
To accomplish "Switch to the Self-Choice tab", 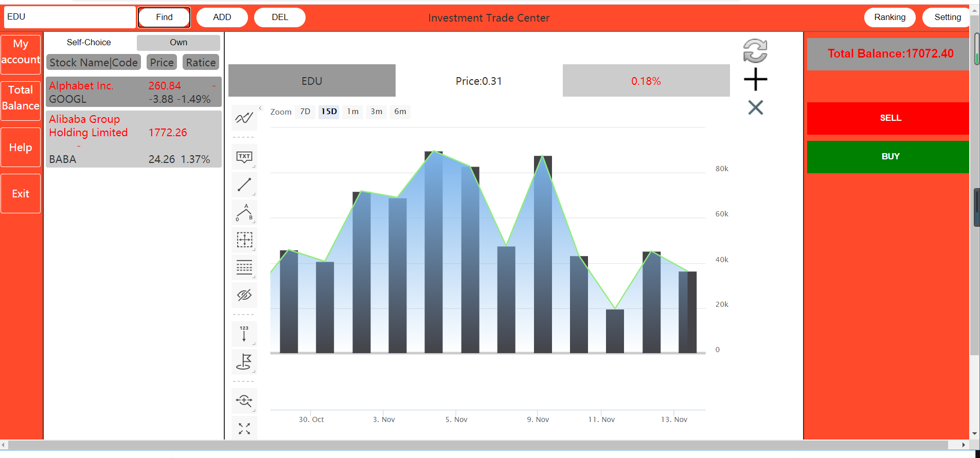I will (x=88, y=42).
